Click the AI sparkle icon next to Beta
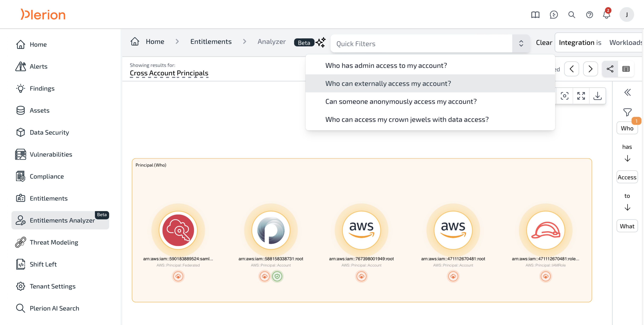Image resolution: width=644 pixels, height=325 pixels. [321, 42]
